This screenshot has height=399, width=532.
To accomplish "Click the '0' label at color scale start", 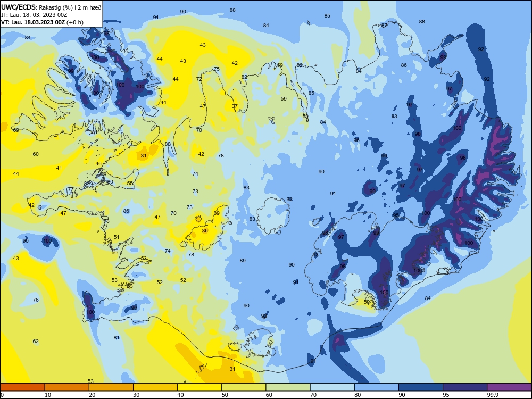I will (x=2, y=395).
